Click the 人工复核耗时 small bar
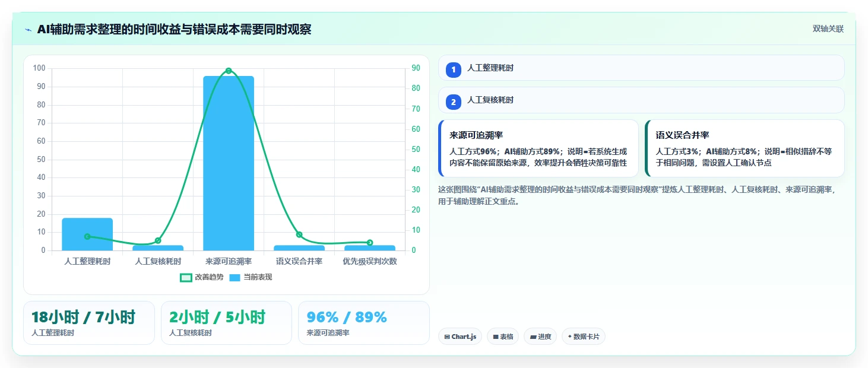Screen dimensions: 868x368 tap(158, 248)
